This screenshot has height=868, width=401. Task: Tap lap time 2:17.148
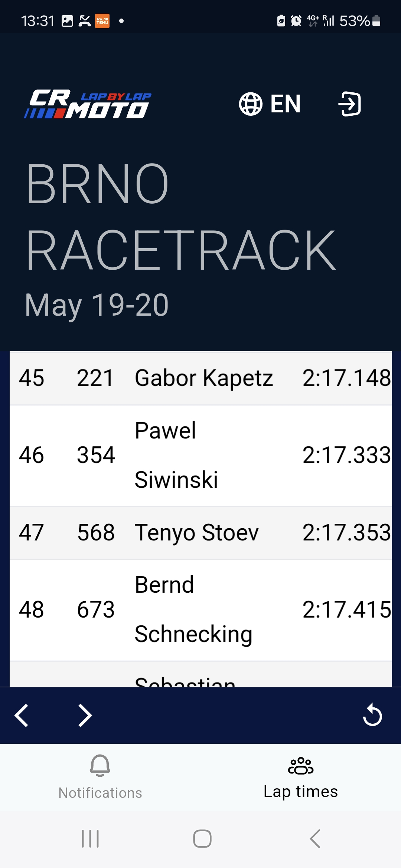347,378
